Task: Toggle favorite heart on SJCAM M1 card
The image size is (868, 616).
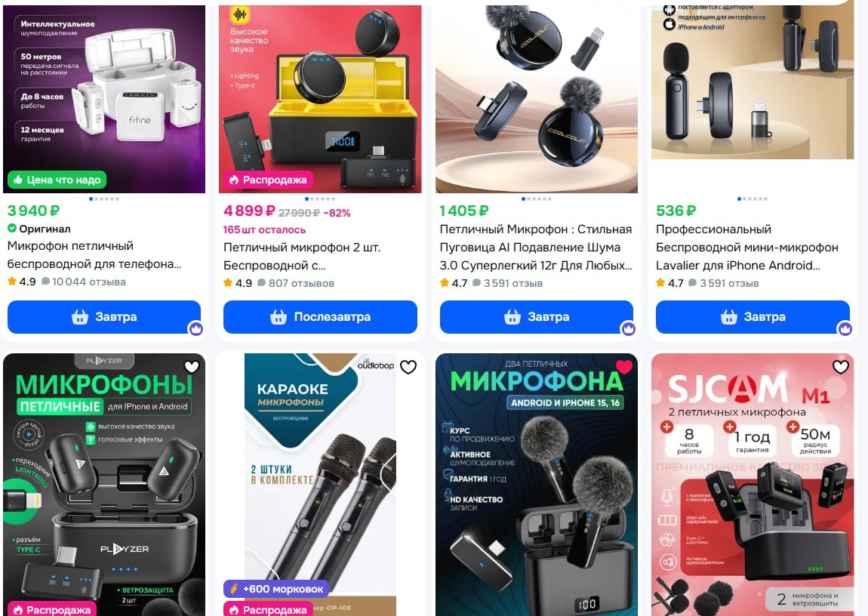Action: (x=840, y=366)
